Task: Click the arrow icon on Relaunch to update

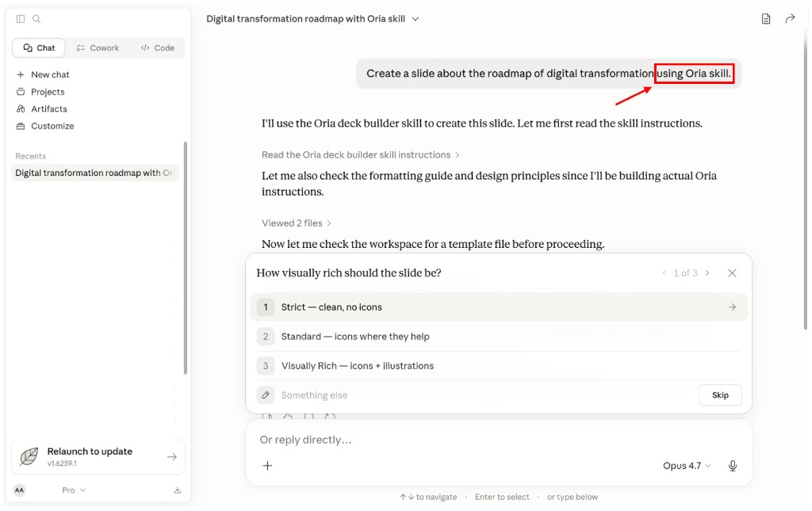Action: [172, 456]
